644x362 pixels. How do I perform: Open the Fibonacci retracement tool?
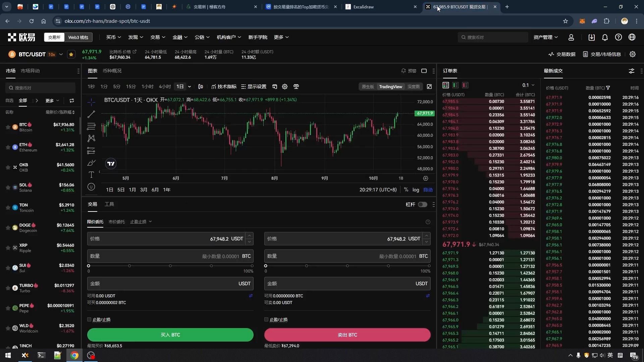click(x=91, y=126)
